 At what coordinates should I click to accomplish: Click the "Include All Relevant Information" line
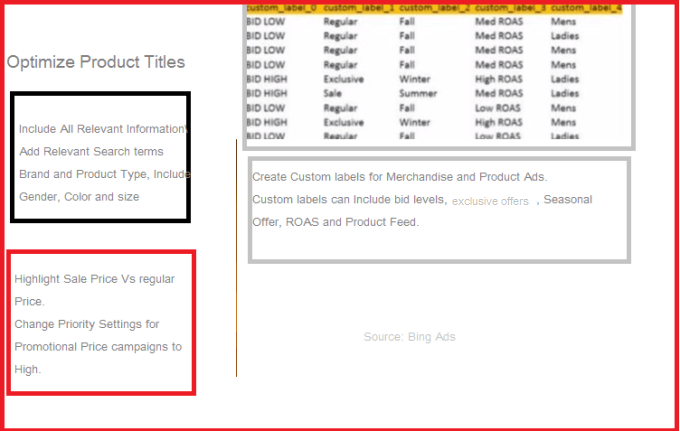[x=102, y=129]
